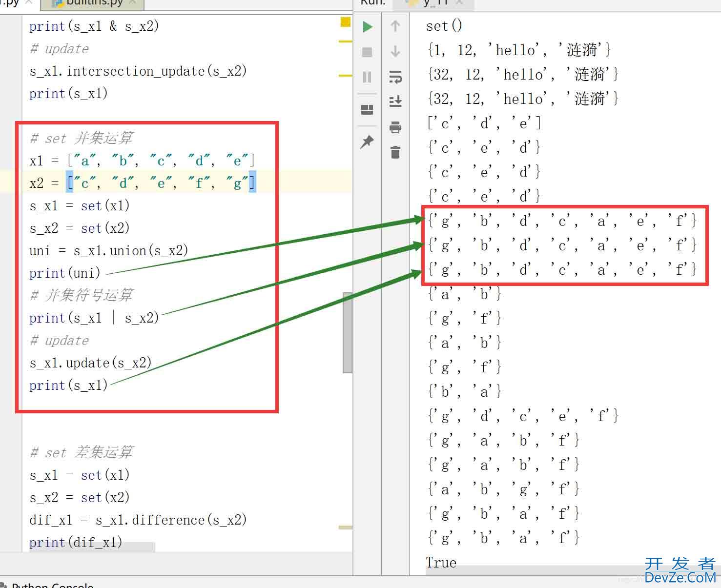
Task: Click the Restore Layout icon in Run panel
Action: [367, 110]
